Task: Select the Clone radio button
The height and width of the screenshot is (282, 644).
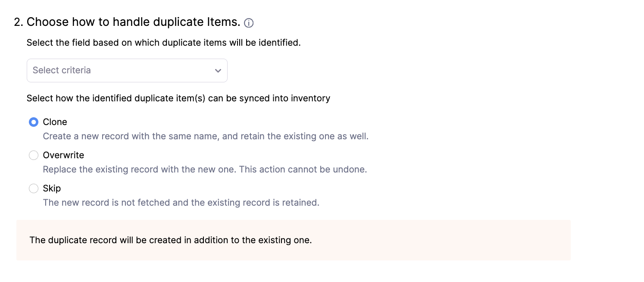Action: pos(34,122)
